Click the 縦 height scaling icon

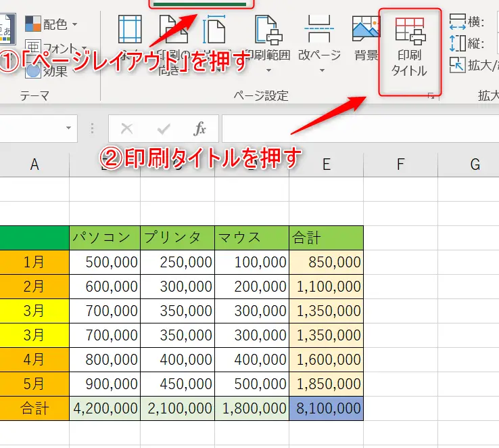pyautogui.click(x=458, y=43)
